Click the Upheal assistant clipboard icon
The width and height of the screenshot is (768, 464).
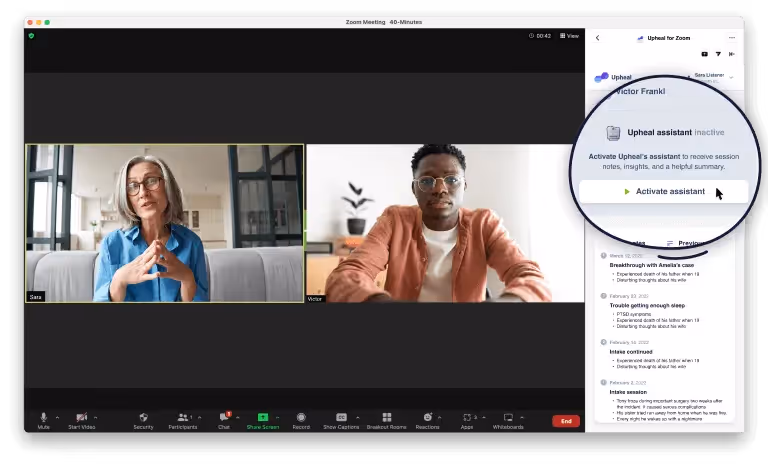pos(613,133)
